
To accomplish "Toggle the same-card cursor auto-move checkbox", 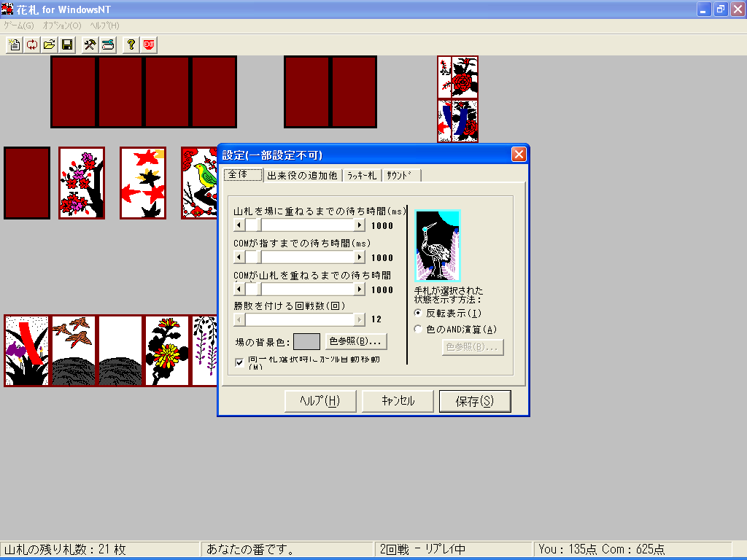I will tap(239, 362).
